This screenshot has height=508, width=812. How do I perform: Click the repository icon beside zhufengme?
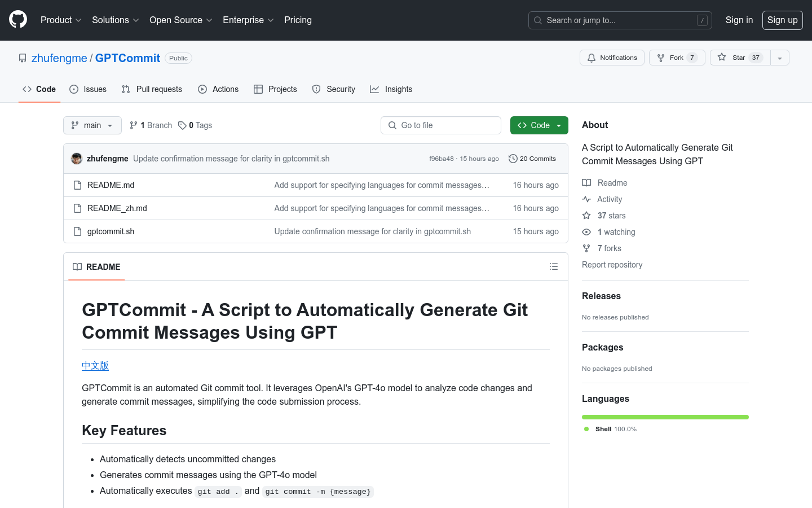[x=23, y=58]
